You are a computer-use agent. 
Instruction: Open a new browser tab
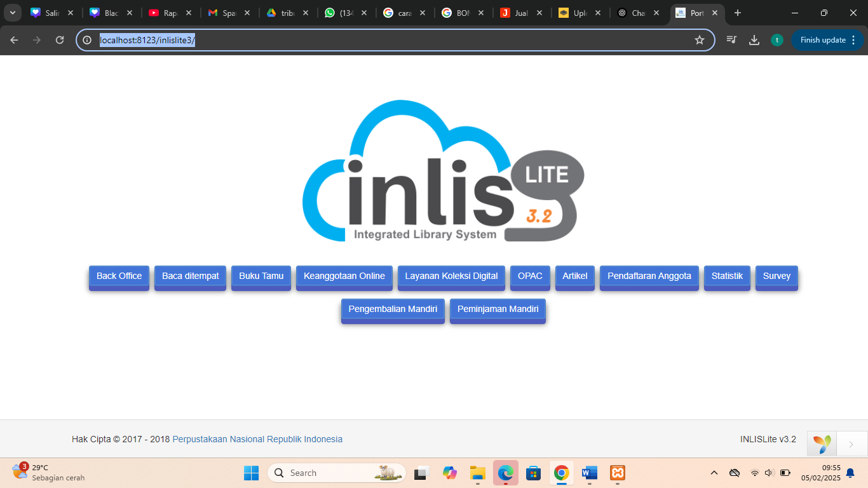(x=738, y=13)
